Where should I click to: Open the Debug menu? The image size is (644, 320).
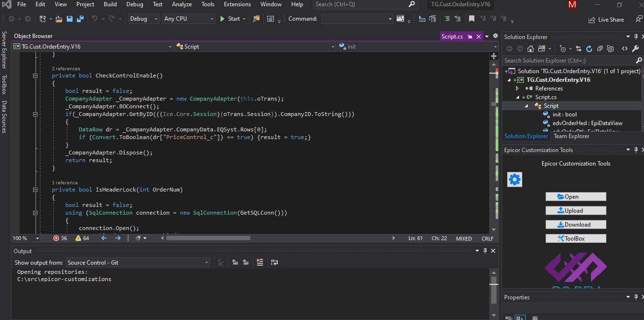pos(135,4)
